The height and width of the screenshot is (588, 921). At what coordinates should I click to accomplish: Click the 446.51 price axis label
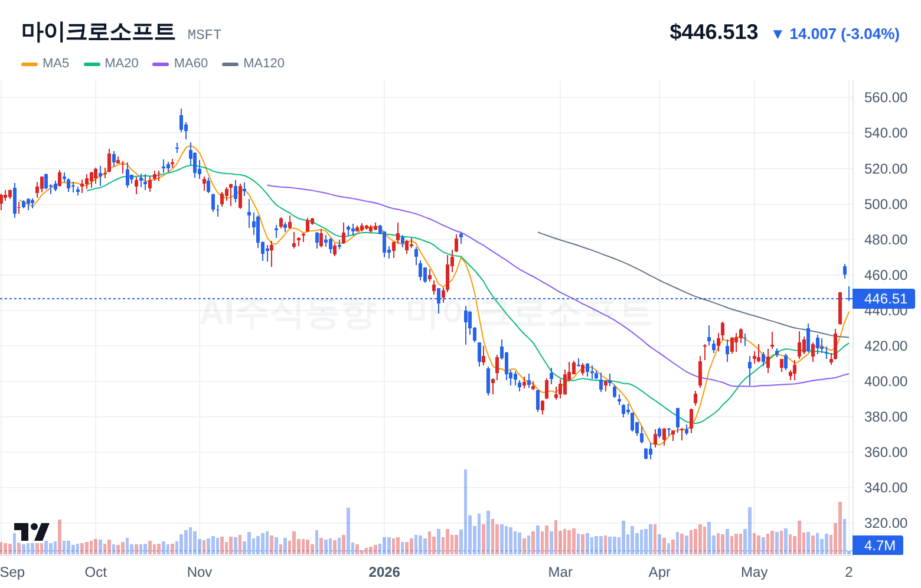point(884,299)
